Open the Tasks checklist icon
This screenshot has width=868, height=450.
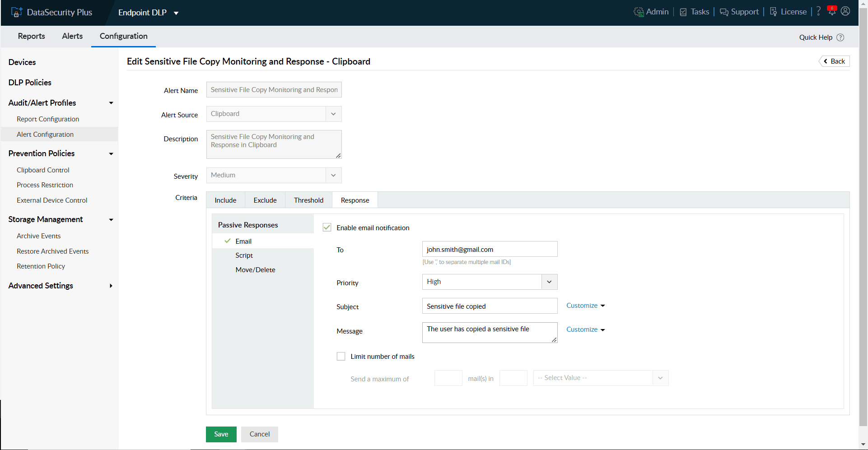pos(683,12)
